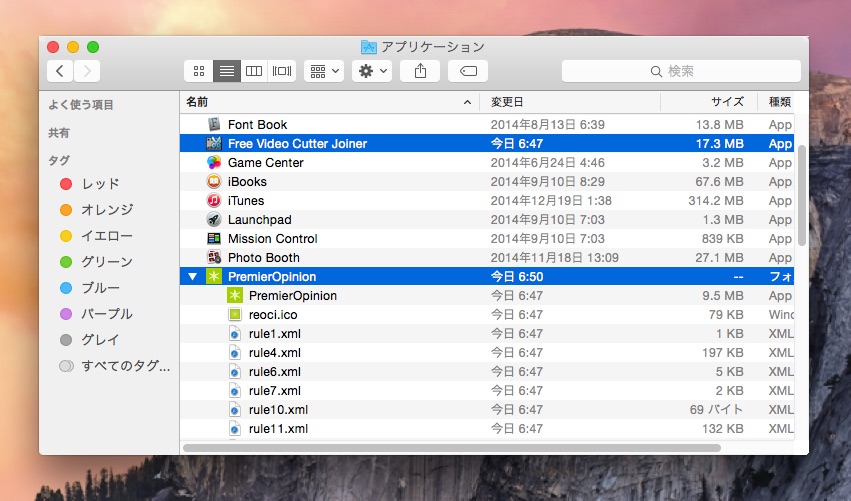The width and height of the screenshot is (851, 501).
Task: Click the vertical scrollbar thumb
Action: click(x=801, y=195)
